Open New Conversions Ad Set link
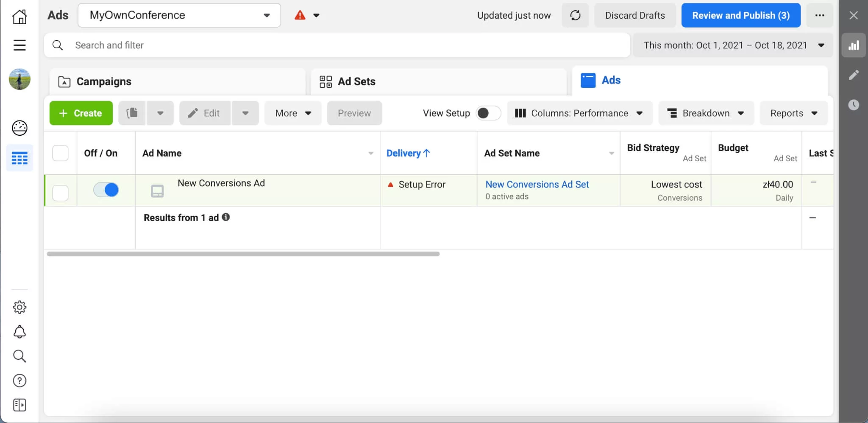868x423 pixels. click(x=537, y=184)
